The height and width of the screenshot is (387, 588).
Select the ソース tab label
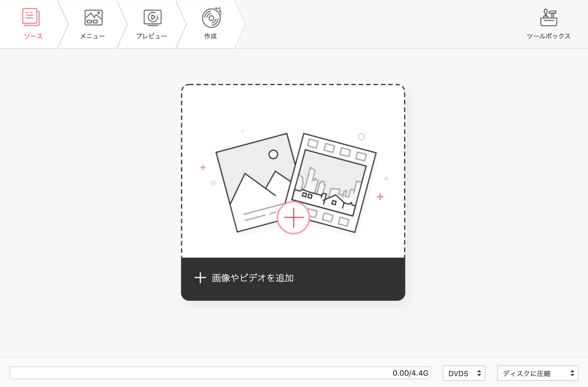tap(33, 36)
